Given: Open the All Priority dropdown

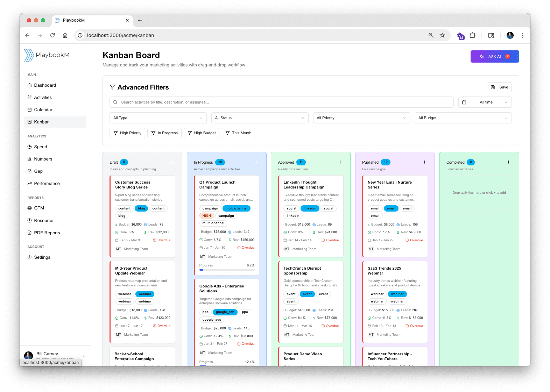Looking at the screenshot, I should point(361,118).
